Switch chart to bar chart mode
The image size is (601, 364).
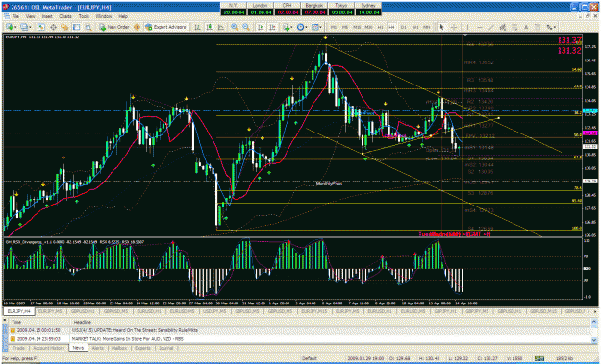[197, 27]
